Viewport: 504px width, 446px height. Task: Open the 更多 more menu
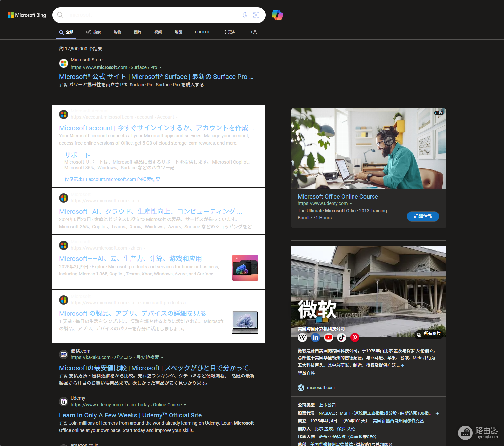230,32
